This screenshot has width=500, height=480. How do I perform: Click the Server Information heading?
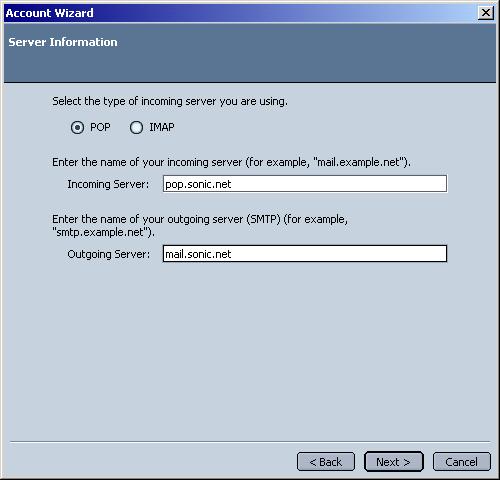pyautogui.click(x=63, y=42)
